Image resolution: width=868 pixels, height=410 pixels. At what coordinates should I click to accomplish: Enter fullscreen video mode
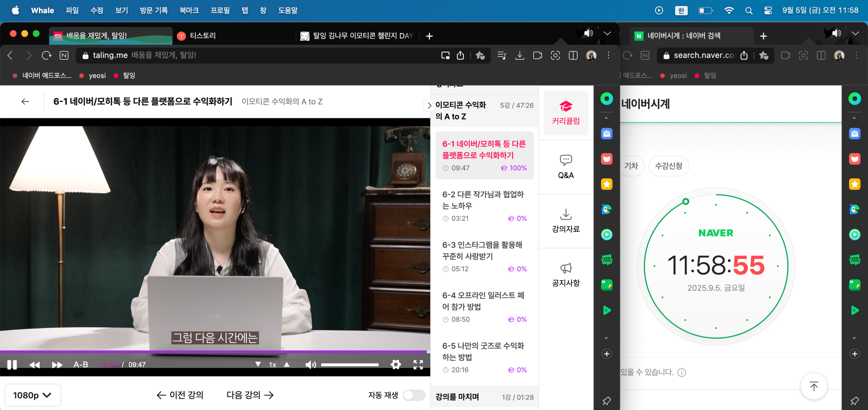418,365
